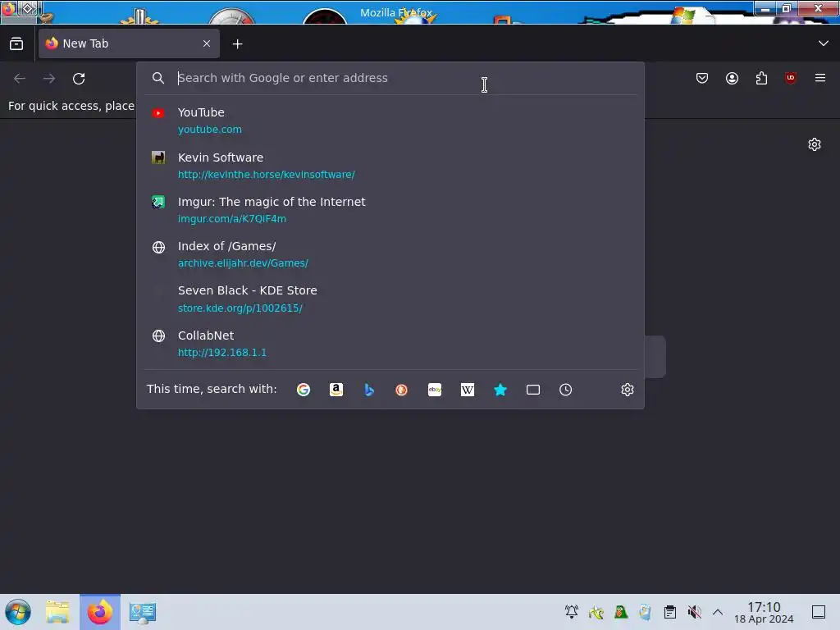Open the Start menu orb

tap(18, 612)
